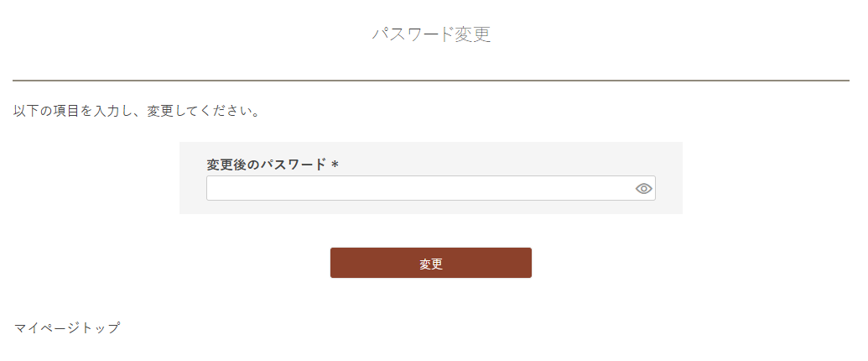Confirm the change with the 変更 button
Image resolution: width=868 pixels, height=361 pixels.
coord(431,263)
